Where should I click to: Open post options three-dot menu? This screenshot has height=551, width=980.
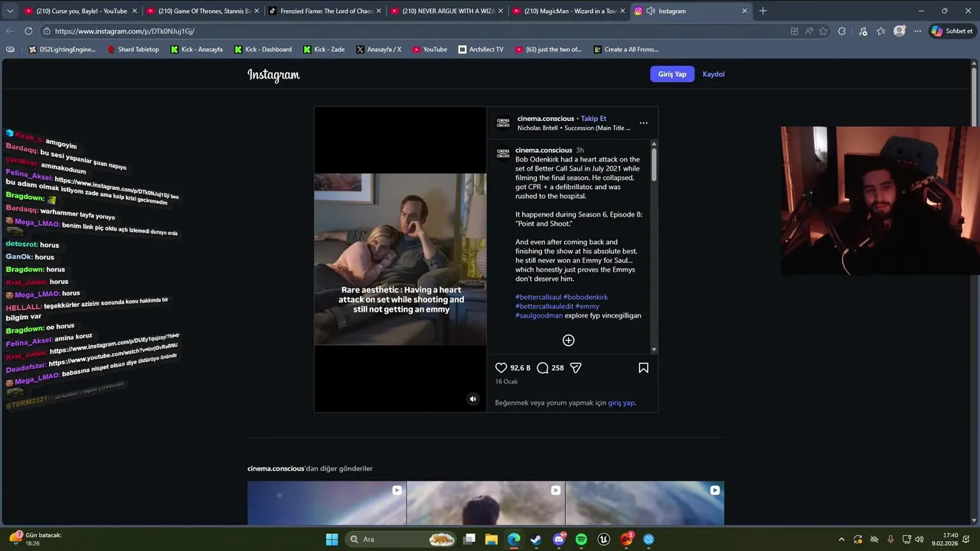point(643,122)
